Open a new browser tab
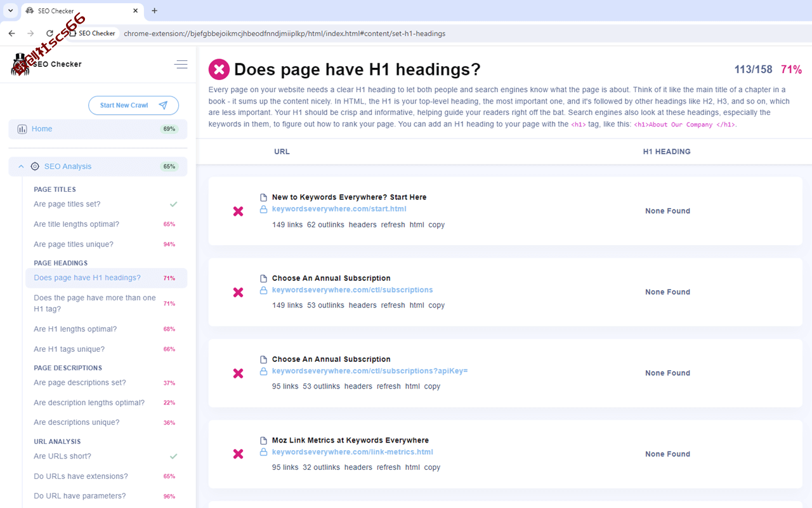 coord(155,11)
